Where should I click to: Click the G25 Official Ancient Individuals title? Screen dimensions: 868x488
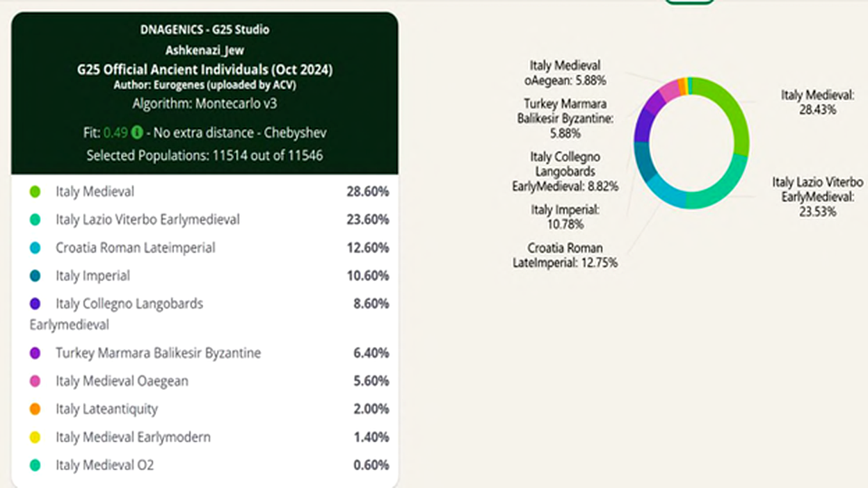point(204,70)
